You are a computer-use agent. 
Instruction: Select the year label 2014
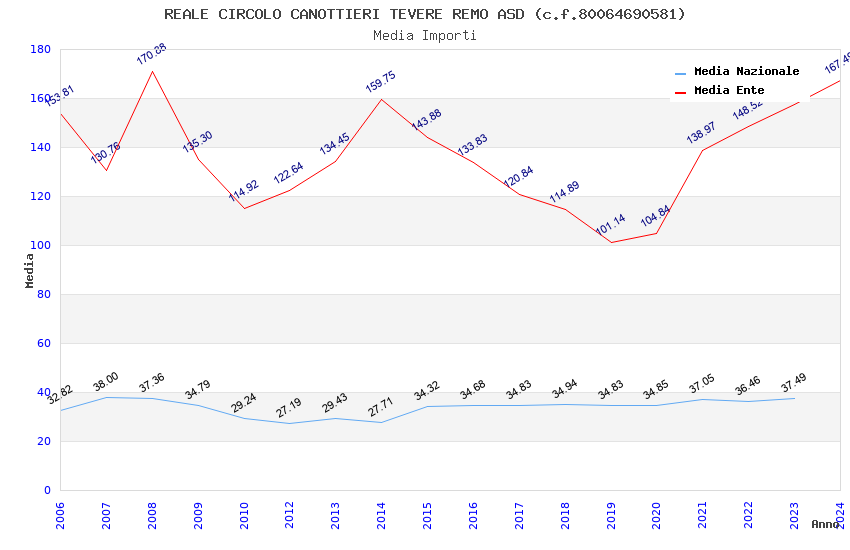(x=381, y=515)
